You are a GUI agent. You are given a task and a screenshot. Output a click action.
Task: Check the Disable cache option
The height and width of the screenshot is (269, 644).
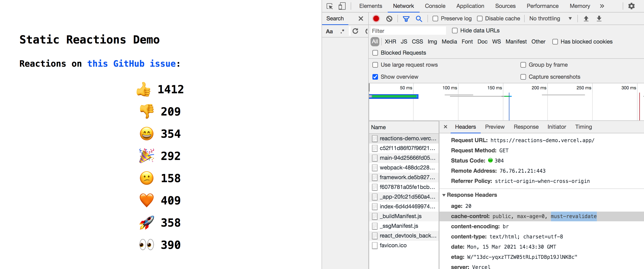(480, 19)
